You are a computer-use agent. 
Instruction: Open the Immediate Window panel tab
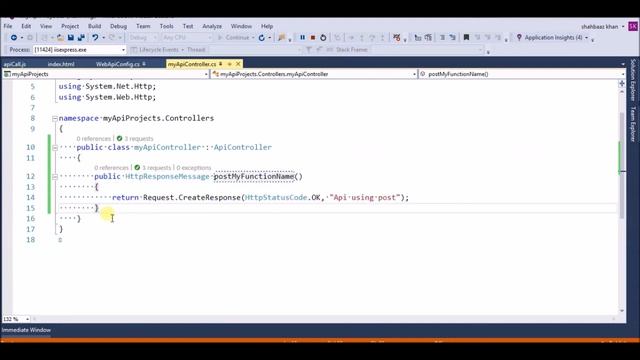[26, 330]
